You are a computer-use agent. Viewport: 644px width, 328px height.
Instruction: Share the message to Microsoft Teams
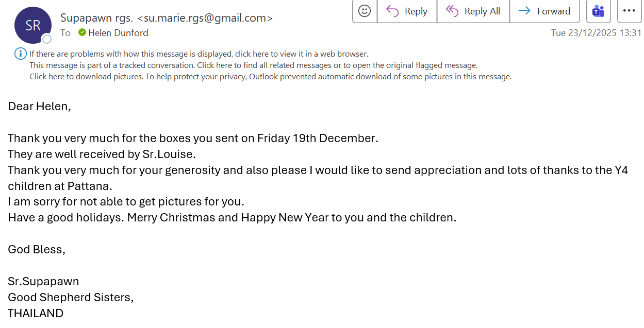(598, 11)
